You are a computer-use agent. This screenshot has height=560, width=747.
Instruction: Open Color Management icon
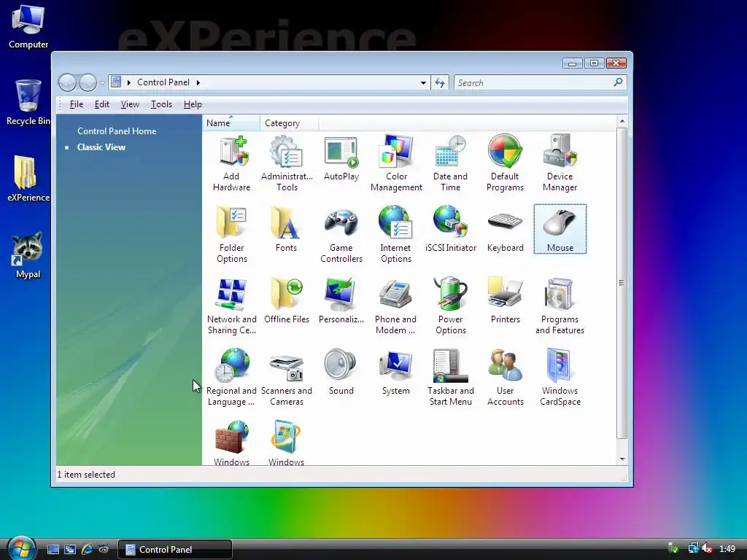coord(396,163)
